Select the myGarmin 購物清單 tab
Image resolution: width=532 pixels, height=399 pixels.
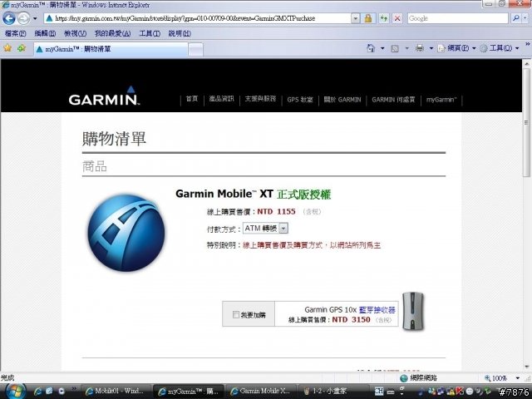click(x=111, y=49)
